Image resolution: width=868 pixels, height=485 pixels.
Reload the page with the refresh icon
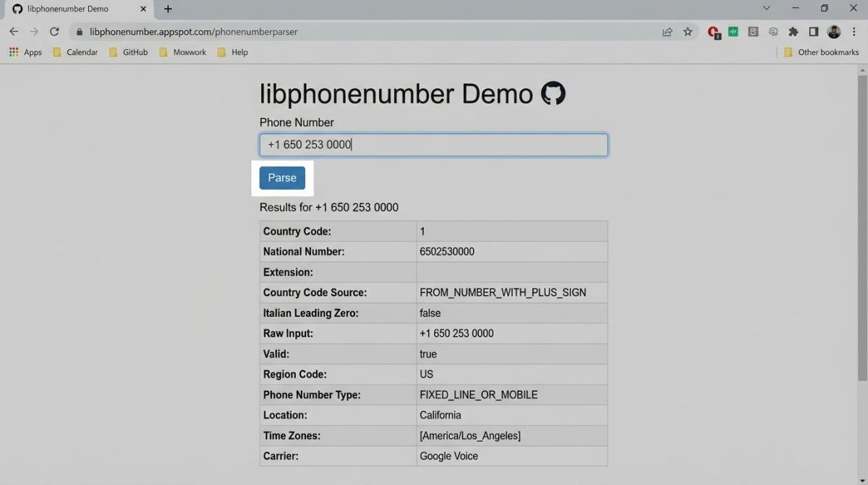click(x=54, y=32)
